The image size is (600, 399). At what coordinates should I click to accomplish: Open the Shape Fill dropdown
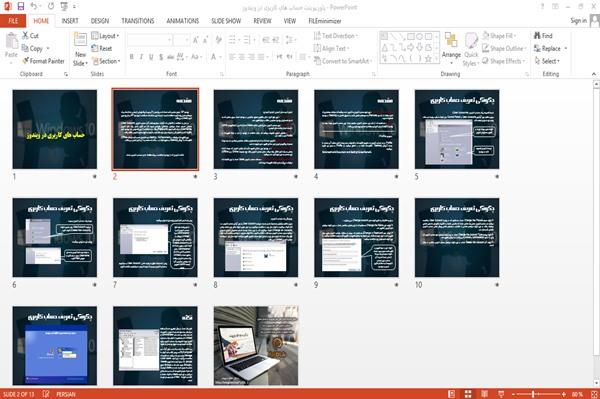pos(499,36)
